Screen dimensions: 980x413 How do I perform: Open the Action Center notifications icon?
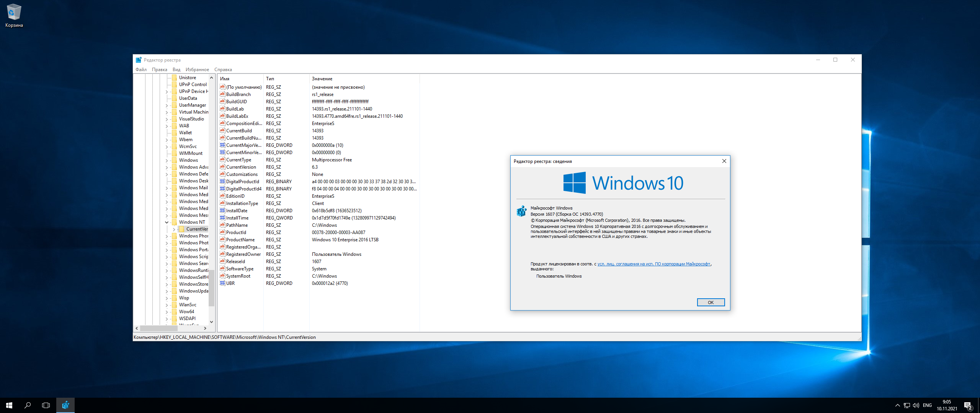[968, 405]
